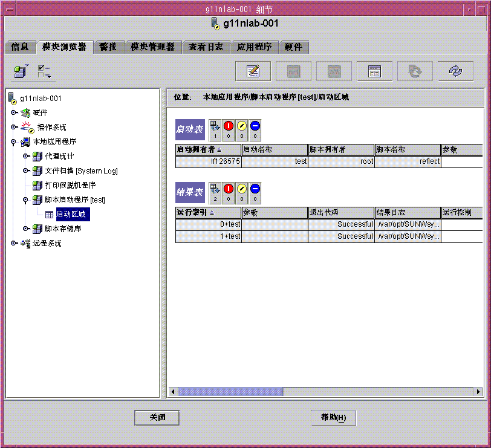
Task: Click the 启动区域 table icon
Action: [49, 215]
